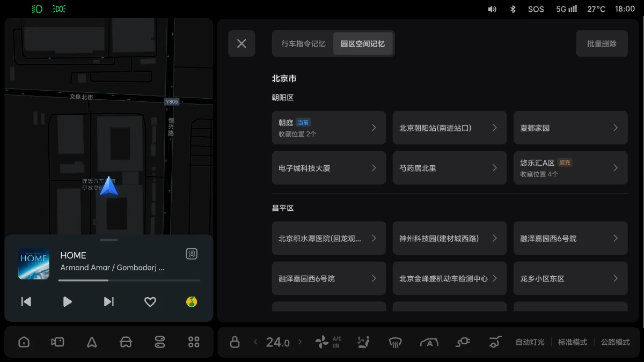Tap the door lock icon

235,342
